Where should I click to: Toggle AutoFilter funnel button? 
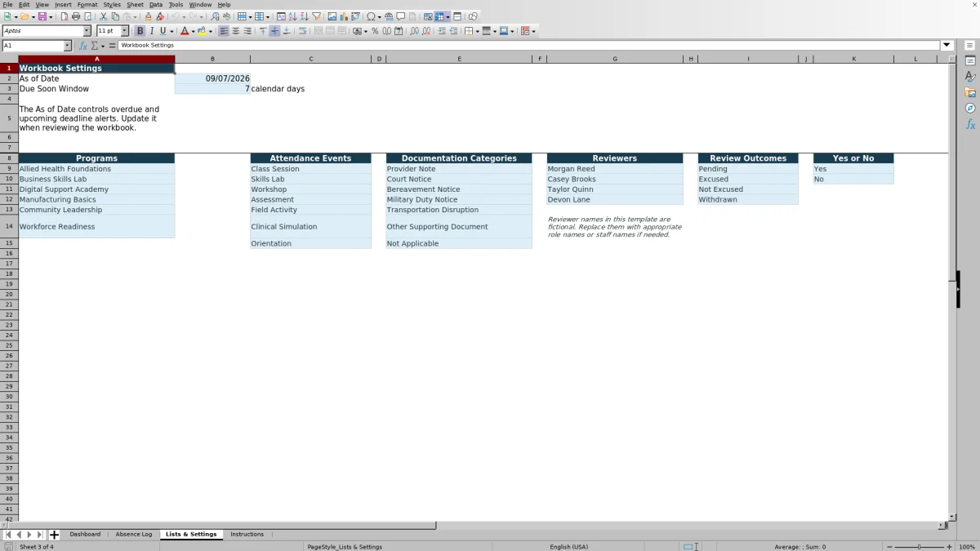point(315,16)
